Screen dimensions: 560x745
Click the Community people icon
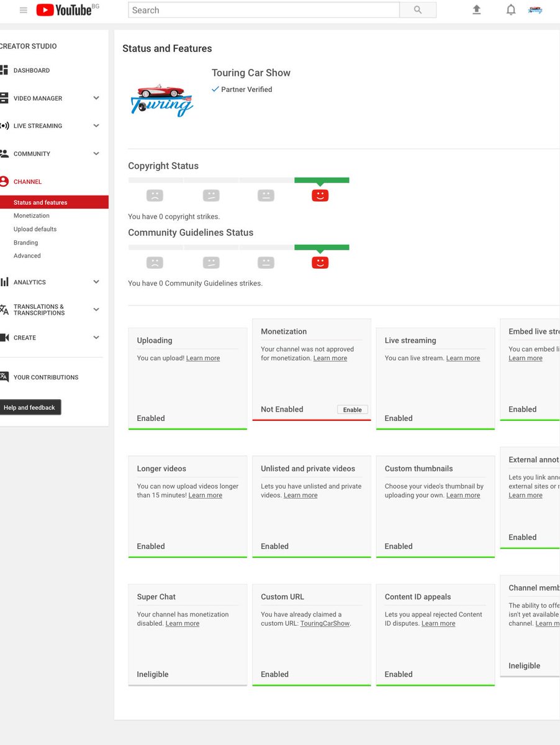[x=4, y=154]
